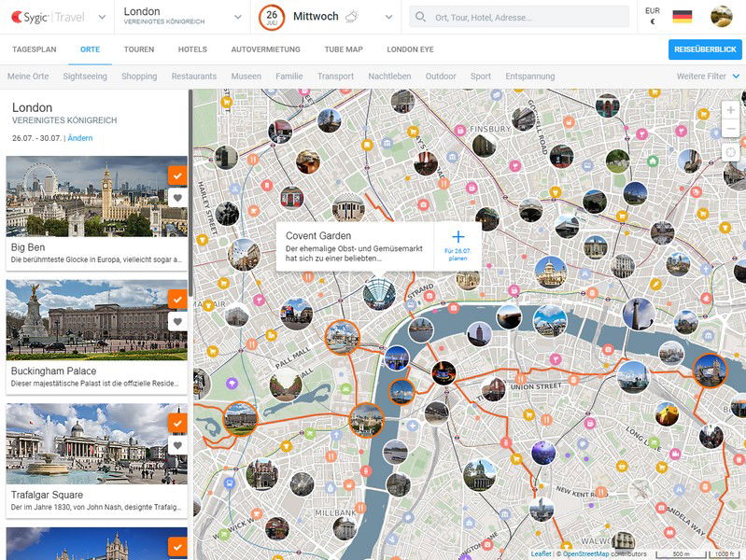This screenshot has width=746, height=560.
Task: Toggle the Sport filter
Action: tap(481, 77)
